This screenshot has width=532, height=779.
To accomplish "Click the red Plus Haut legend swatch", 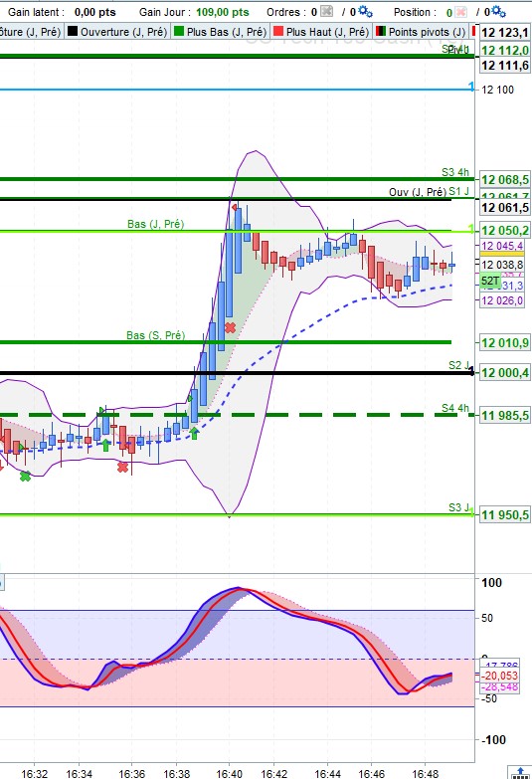I will click(278, 31).
